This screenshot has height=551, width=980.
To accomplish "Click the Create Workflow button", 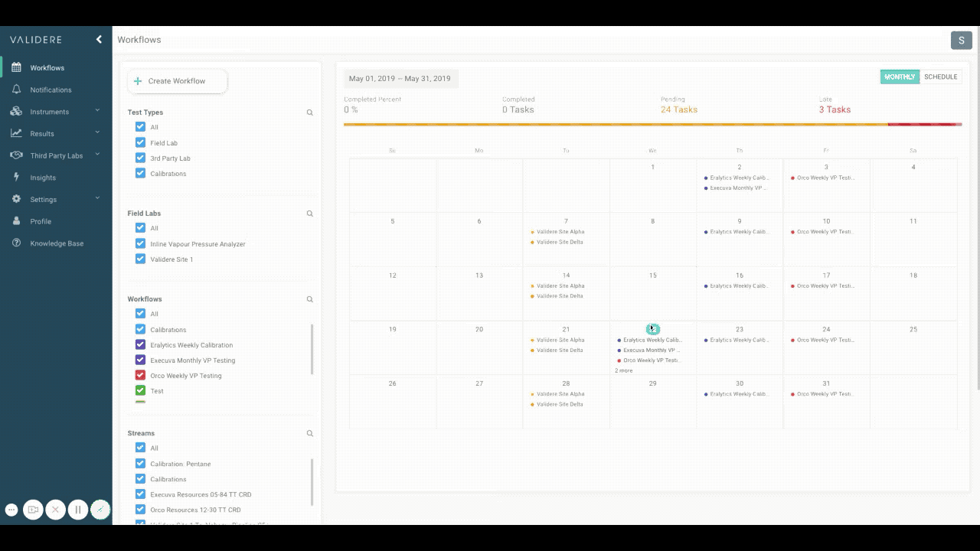I will tap(178, 81).
